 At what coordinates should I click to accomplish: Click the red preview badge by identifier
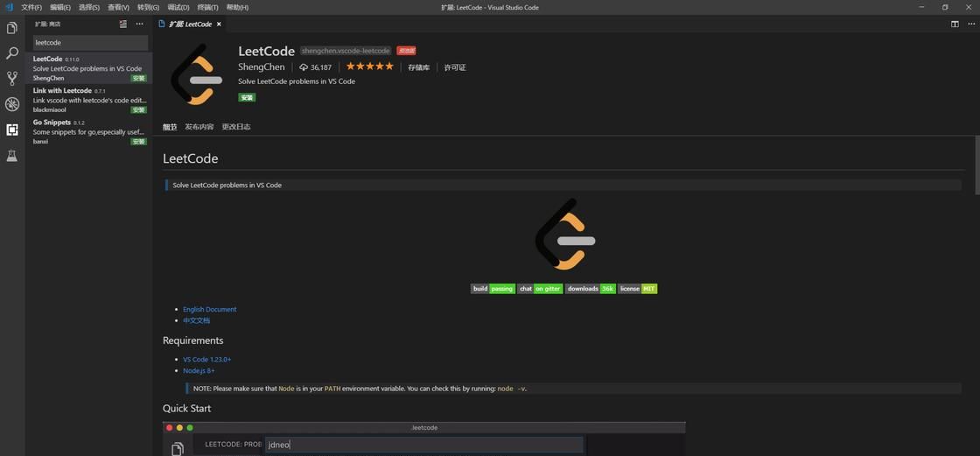pos(406,51)
